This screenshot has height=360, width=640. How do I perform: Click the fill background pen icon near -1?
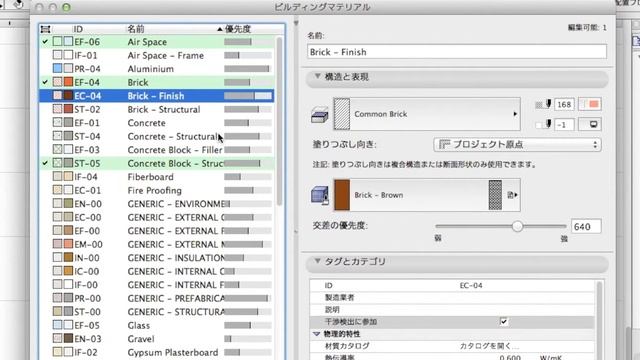pos(544,124)
